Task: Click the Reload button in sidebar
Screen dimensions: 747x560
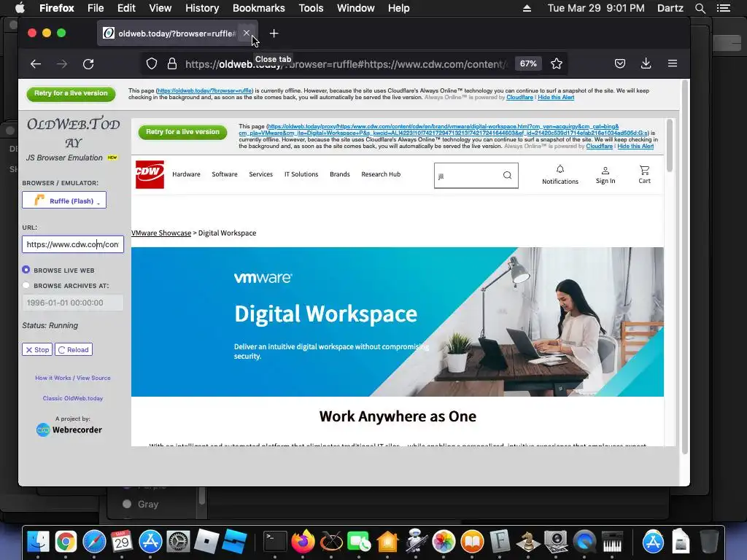Action: 74,349
